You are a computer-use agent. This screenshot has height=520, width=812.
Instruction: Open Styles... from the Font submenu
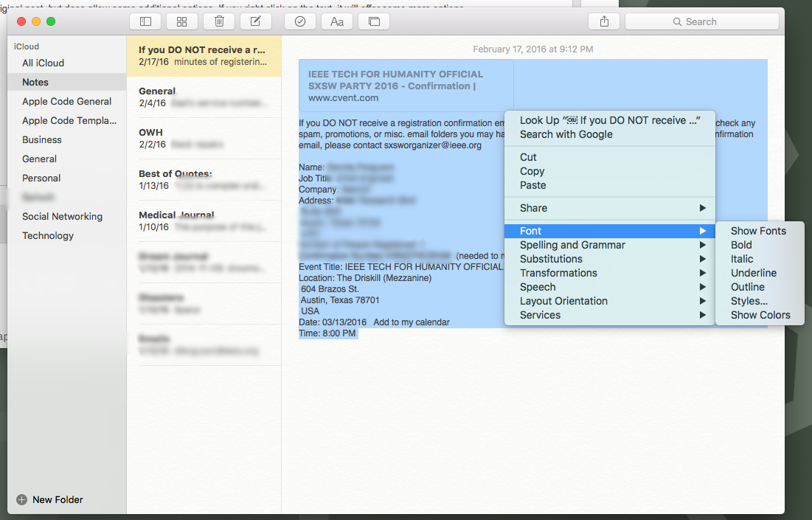(760, 301)
